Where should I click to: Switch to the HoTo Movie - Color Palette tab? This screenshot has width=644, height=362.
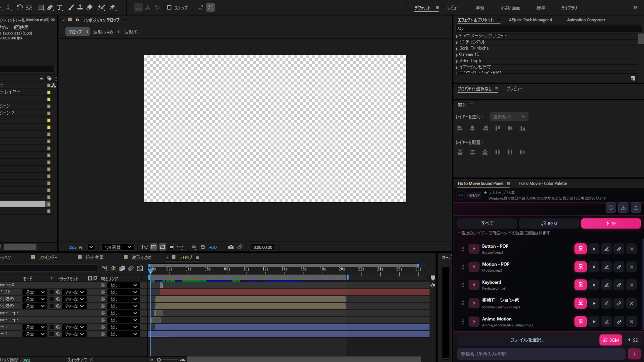tap(543, 184)
